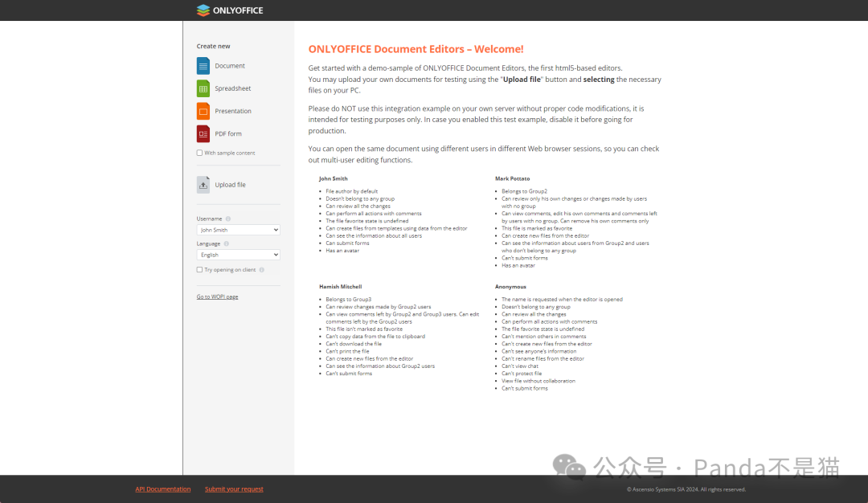Show the info tooltip icon beside Language
The image size is (868, 503).
click(227, 244)
